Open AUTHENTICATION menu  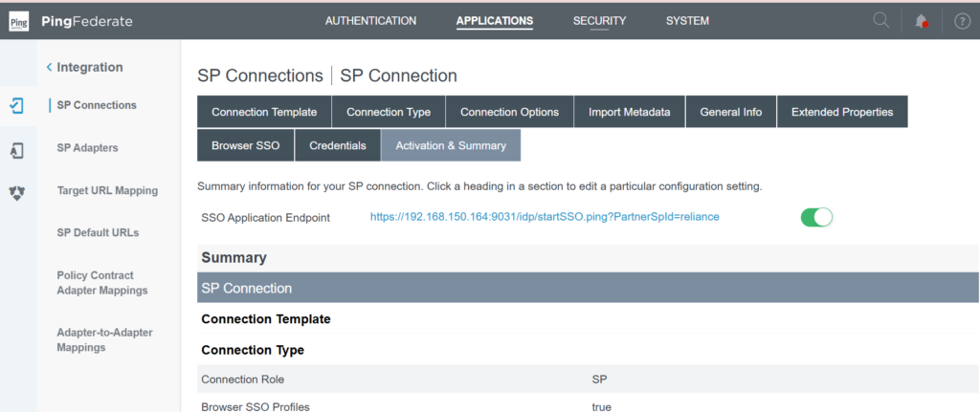pos(370,21)
